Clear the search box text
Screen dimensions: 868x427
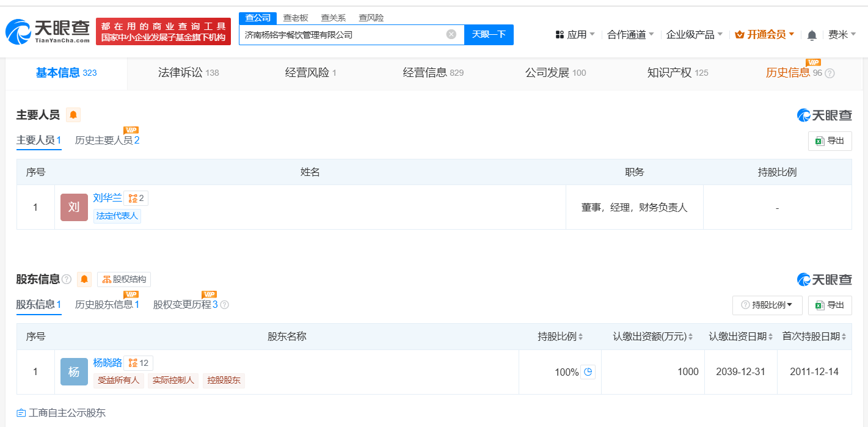451,34
